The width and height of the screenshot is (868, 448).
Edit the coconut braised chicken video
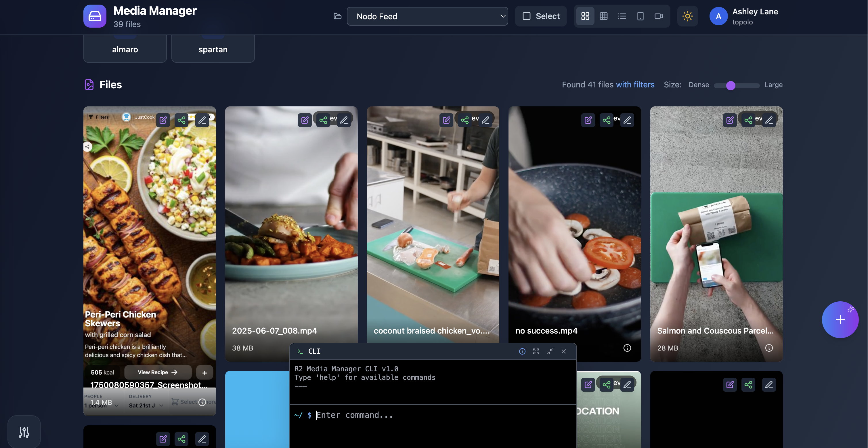(446, 120)
